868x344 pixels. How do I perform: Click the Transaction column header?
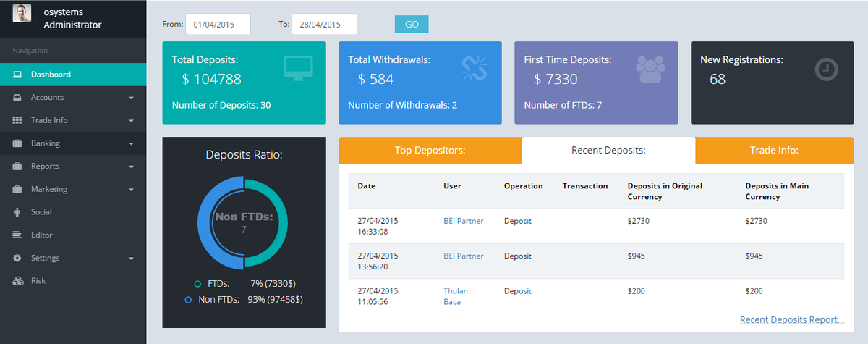[585, 186]
